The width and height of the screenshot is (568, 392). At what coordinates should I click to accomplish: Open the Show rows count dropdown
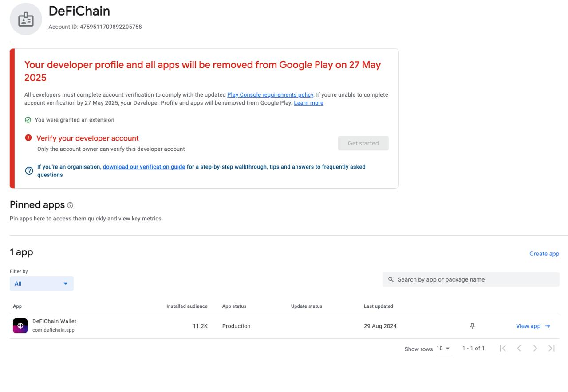tap(443, 349)
